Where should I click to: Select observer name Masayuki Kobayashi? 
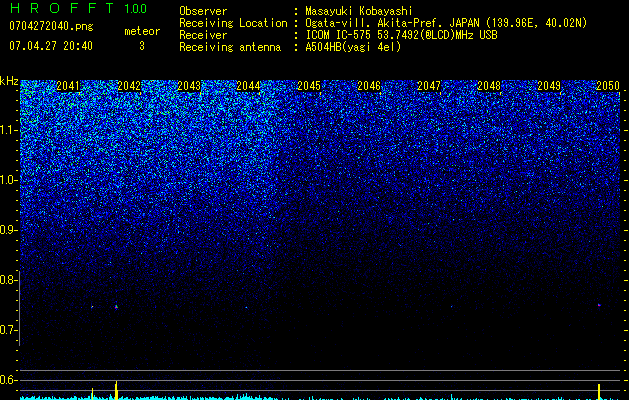pyautogui.click(x=359, y=11)
